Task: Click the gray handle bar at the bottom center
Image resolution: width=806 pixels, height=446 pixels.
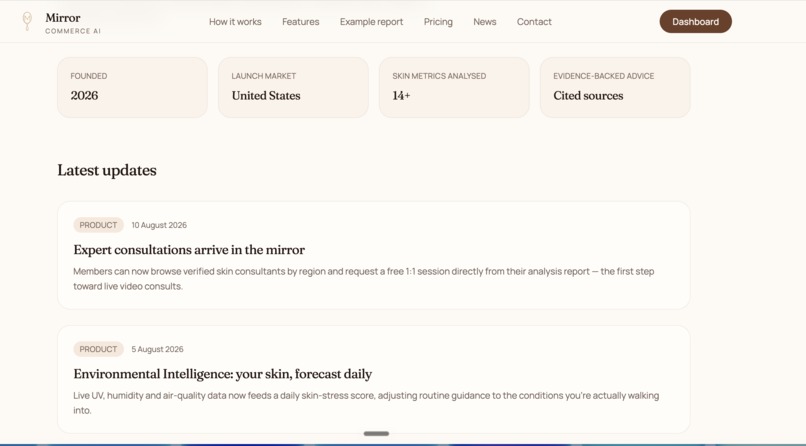Action: [376, 434]
